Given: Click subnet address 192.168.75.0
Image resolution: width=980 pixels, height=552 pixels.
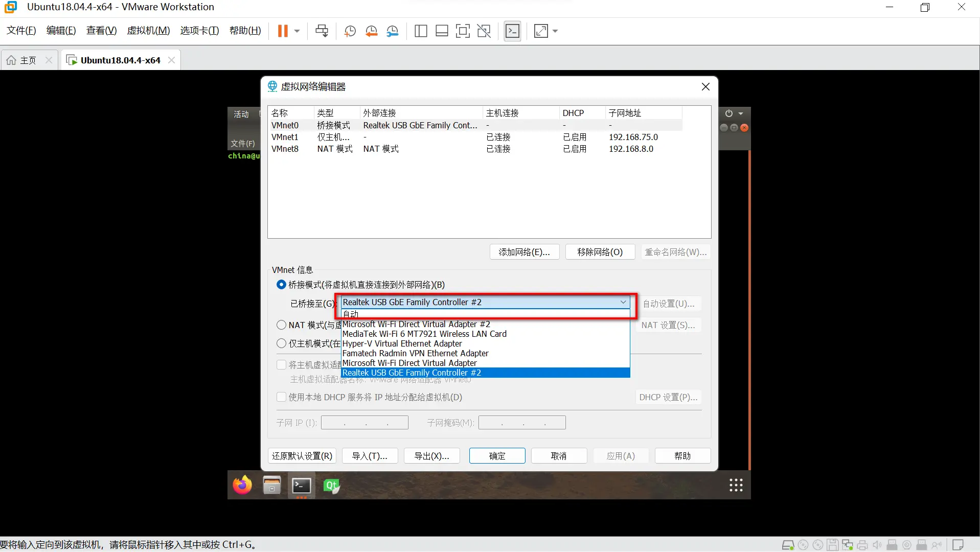Looking at the screenshot, I should click(x=633, y=137).
